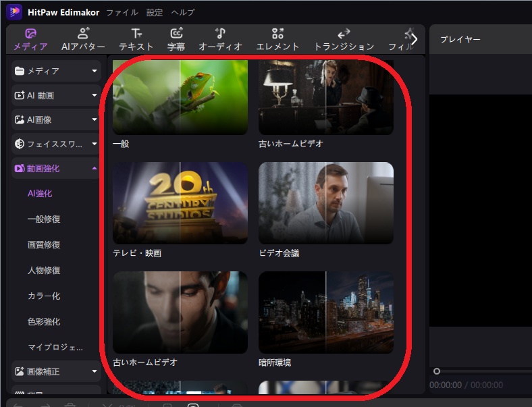Open the オーディオ tab
532x407 pixels.
(x=220, y=39)
